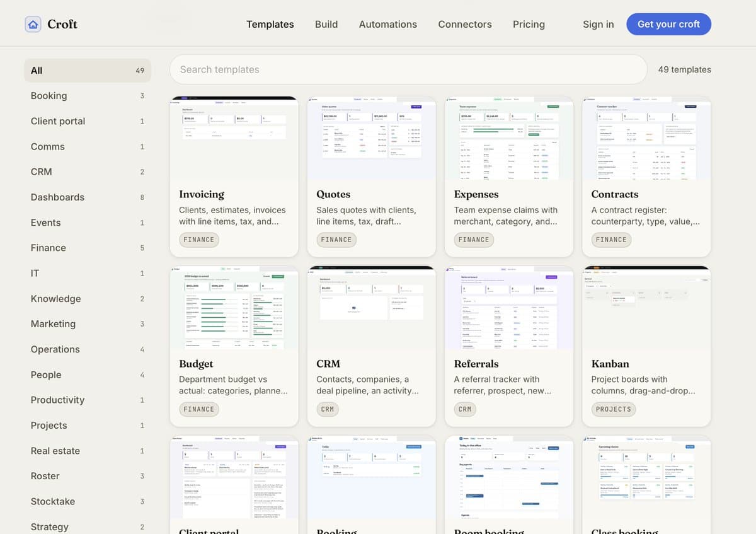Open the Connectors page
The height and width of the screenshot is (534, 756).
pos(465,24)
